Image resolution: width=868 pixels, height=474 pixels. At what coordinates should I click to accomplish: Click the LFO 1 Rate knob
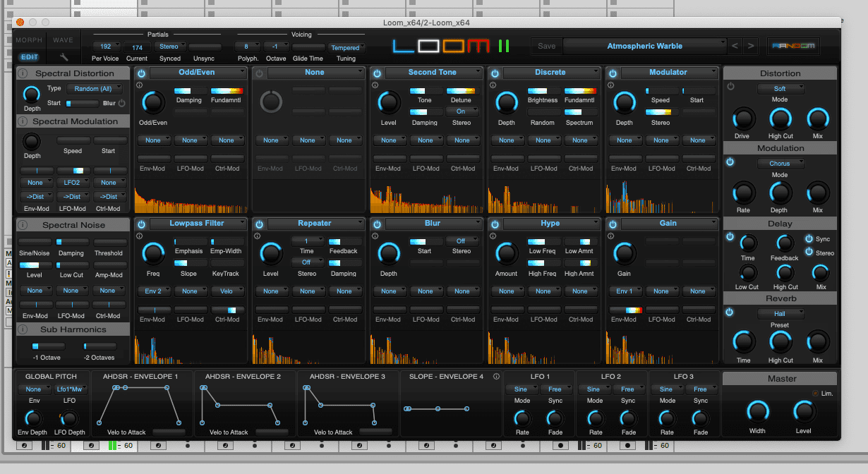tap(522, 418)
